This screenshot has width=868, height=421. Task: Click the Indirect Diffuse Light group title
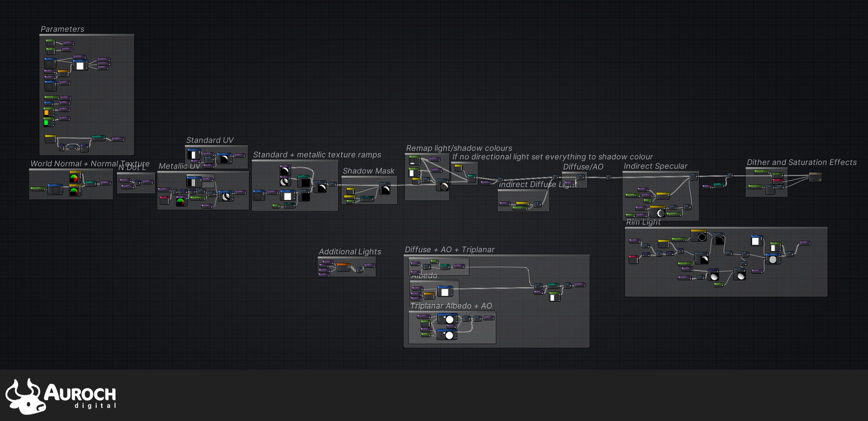tap(538, 185)
